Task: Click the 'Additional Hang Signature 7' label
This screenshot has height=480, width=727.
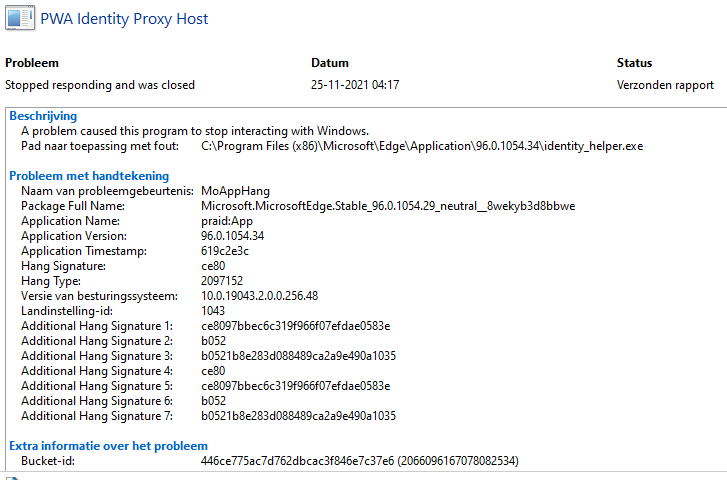Action: [x=97, y=416]
